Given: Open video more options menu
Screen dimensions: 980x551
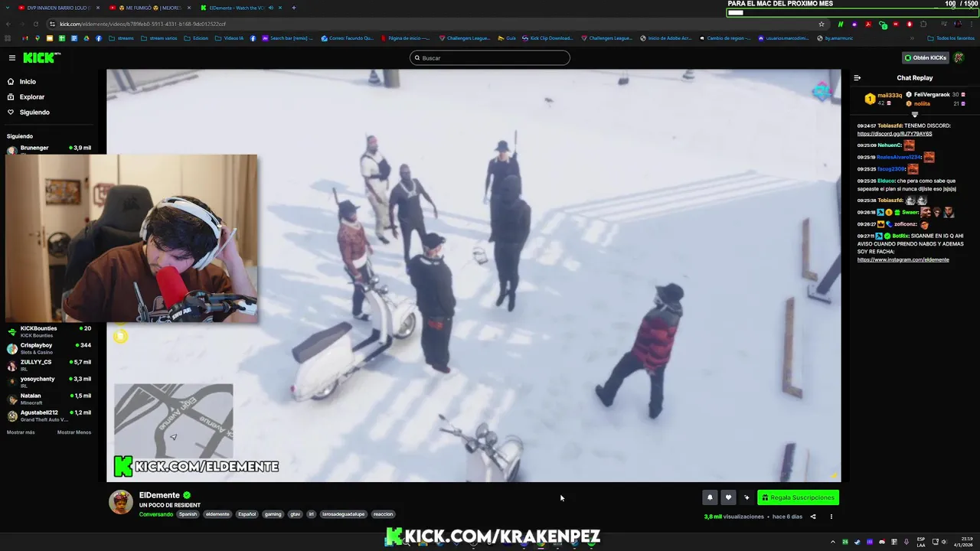Looking at the screenshot, I should (831, 517).
